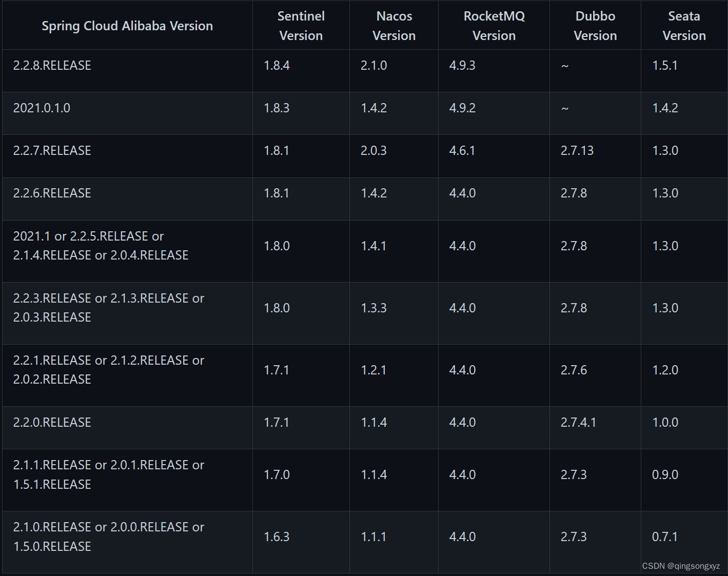Click Seata value "0.7.1"

click(665, 537)
